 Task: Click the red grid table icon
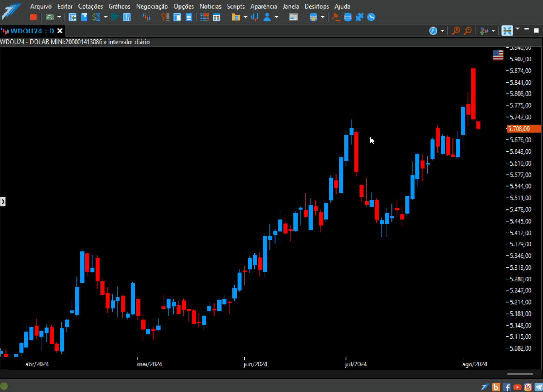click(x=205, y=17)
